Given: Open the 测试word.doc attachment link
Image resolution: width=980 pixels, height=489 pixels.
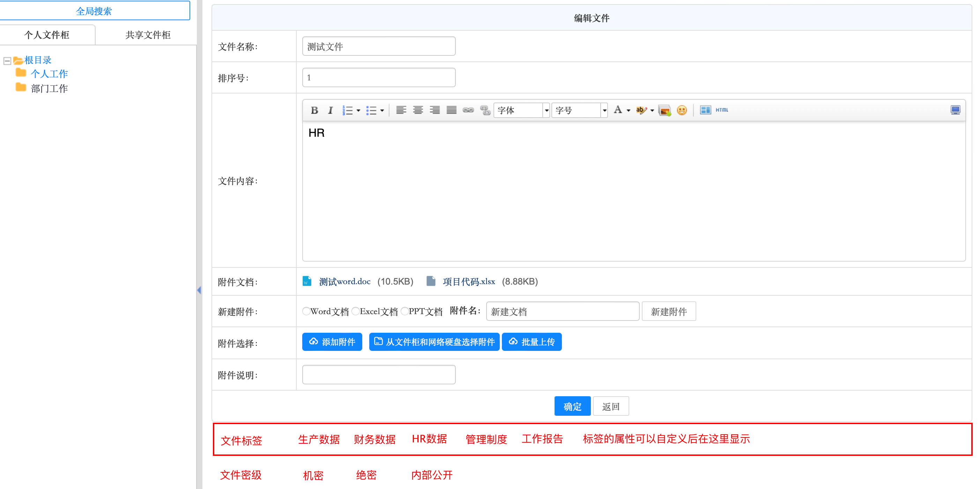Looking at the screenshot, I should [x=345, y=281].
